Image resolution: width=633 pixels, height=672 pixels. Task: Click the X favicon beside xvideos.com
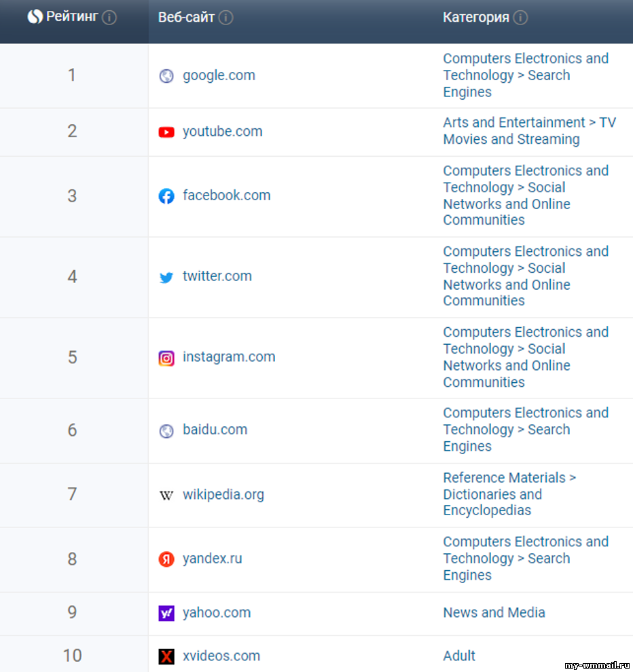click(x=166, y=656)
